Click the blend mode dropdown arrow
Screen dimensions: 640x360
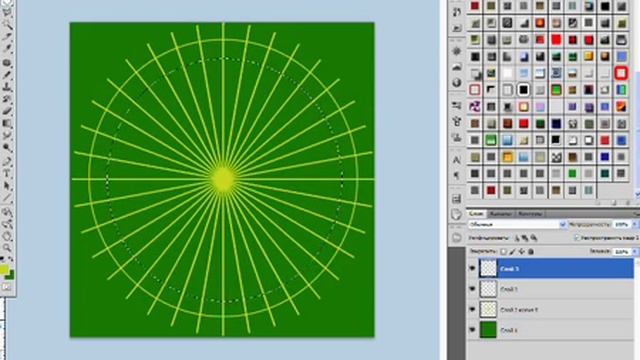point(562,224)
